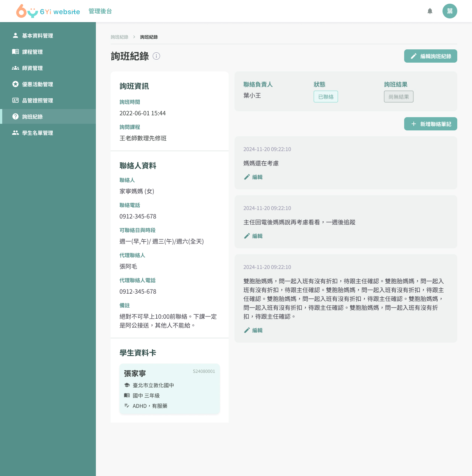This screenshot has width=472, height=476.
Task: Click the pencil icon on 雙胞胎媽媽 note
Action: pos(247,330)
